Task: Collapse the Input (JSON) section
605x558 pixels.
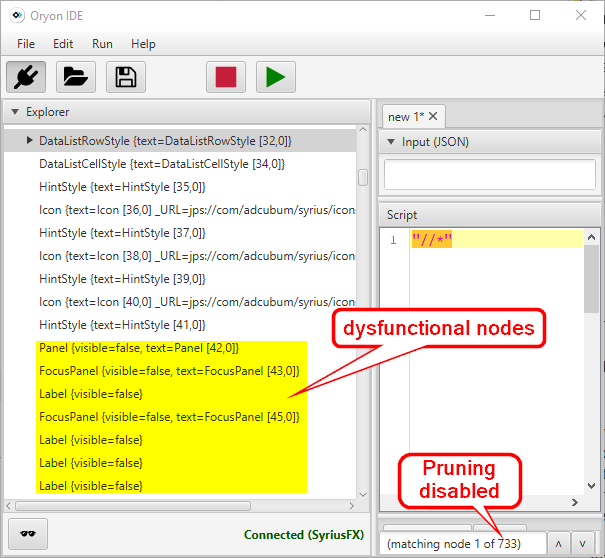Action: coord(390,142)
